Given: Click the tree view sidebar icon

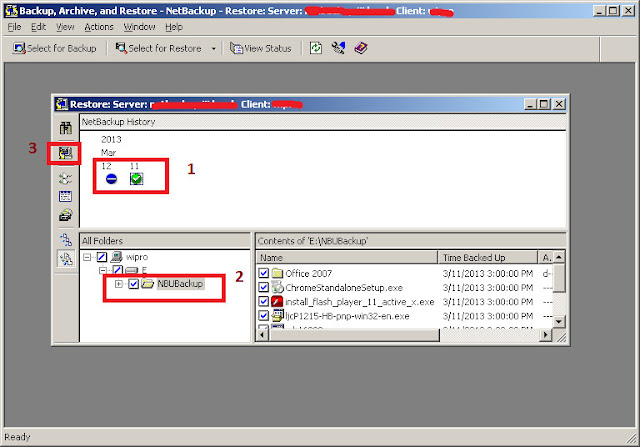Looking at the screenshot, I should [x=65, y=240].
